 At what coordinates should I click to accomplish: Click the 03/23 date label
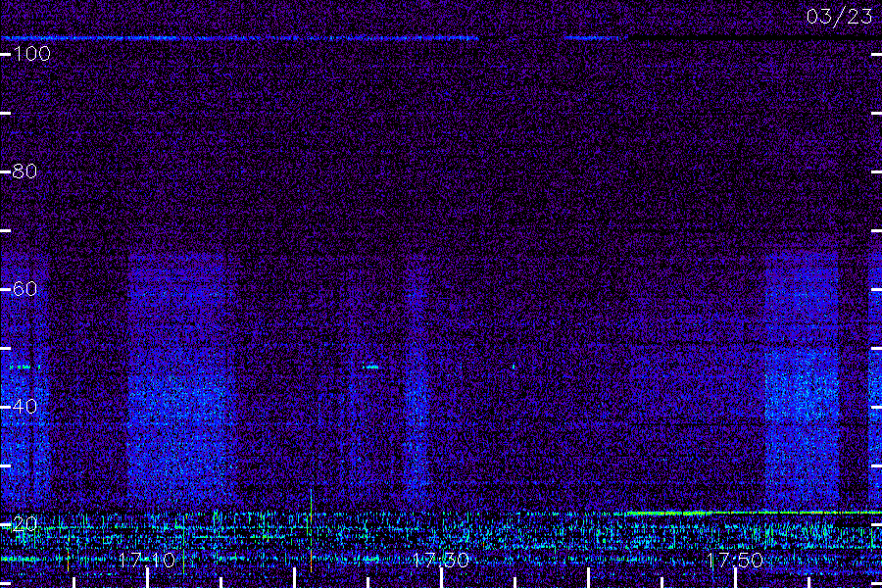[839, 17]
